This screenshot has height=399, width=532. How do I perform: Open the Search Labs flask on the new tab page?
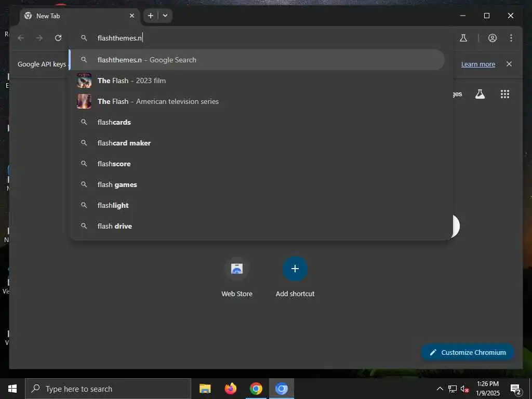tap(480, 94)
